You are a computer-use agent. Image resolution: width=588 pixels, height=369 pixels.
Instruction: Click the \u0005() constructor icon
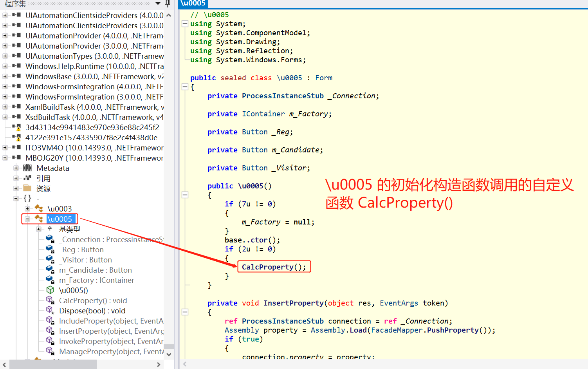pyautogui.click(x=50, y=290)
